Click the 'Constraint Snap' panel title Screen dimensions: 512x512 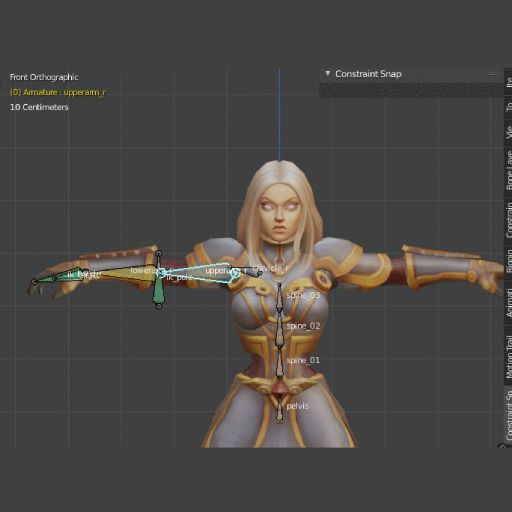coord(368,74)
